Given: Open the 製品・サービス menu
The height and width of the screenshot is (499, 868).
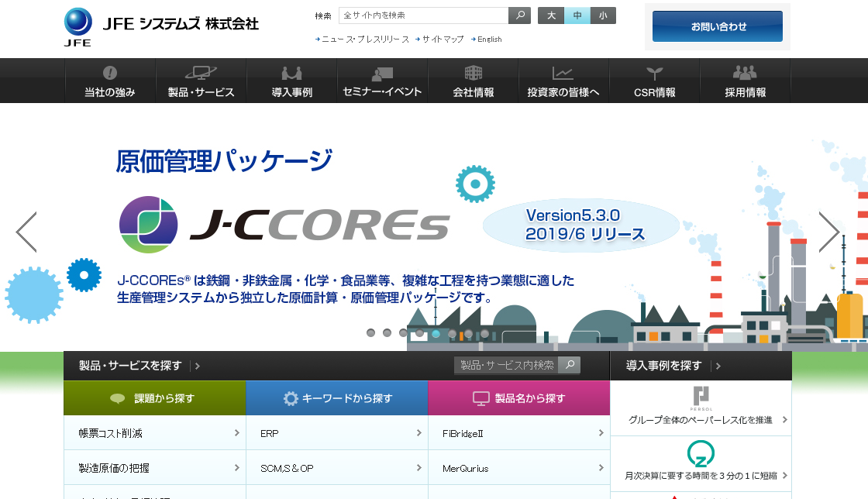Looking at the screenshot, I should [x=201, y=81].
